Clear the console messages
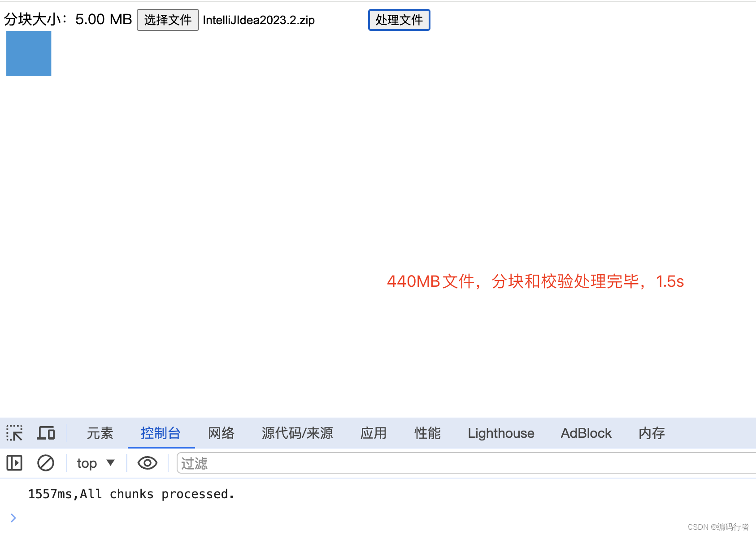Screen dimensions: 756x535 point(45,463)
